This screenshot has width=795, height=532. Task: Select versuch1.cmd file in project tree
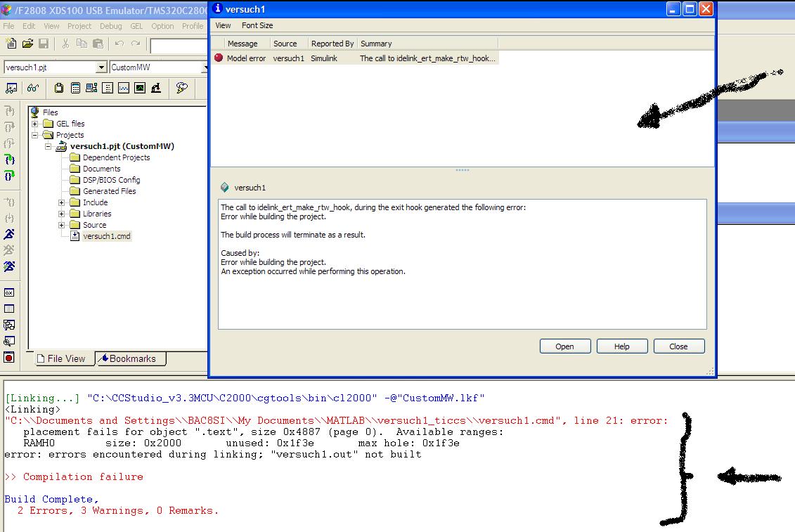click(x=106, y=236)
